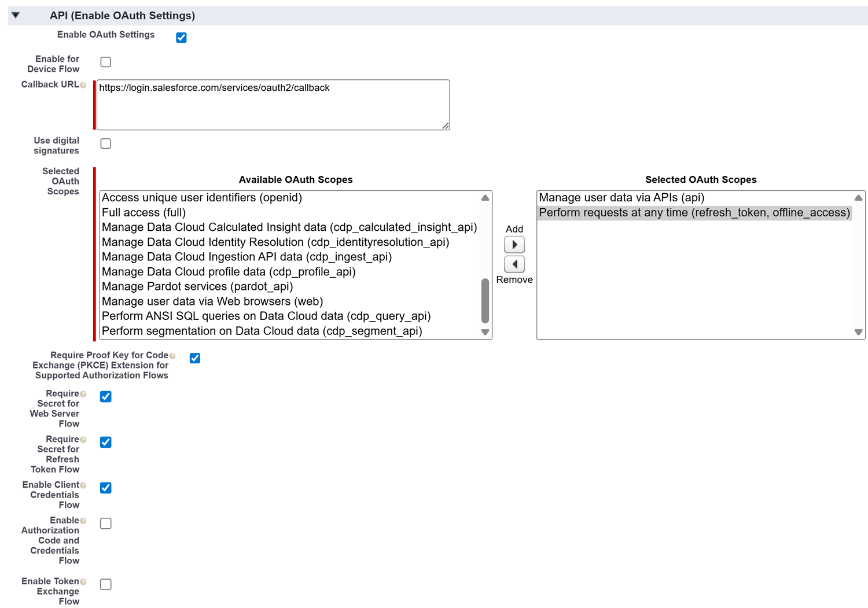Click the Selected OAuth Scopes scroll-down arrow
868x608 pixels.
859,332
